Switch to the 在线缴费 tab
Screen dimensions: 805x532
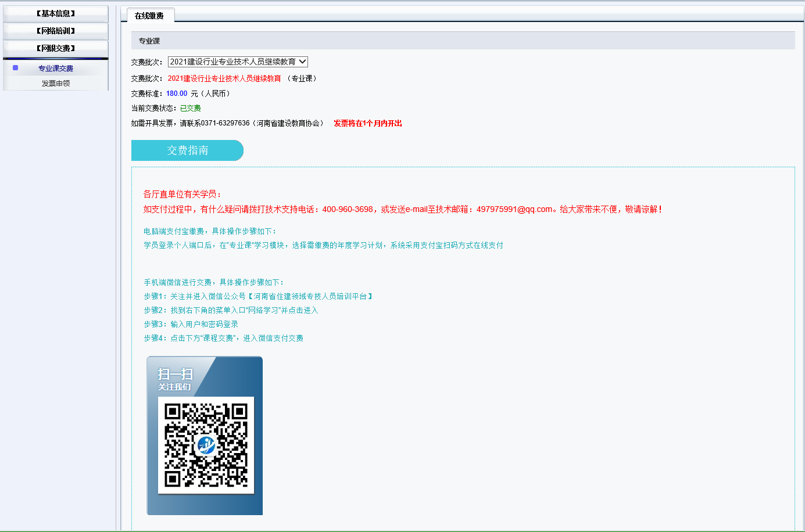pyautogui.click(x=149, y=16)
